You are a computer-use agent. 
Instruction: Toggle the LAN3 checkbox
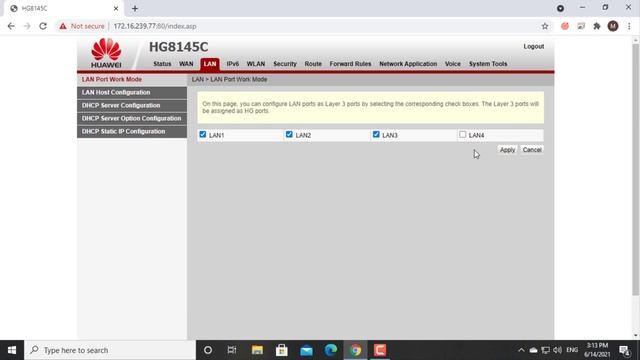[376, 134]
